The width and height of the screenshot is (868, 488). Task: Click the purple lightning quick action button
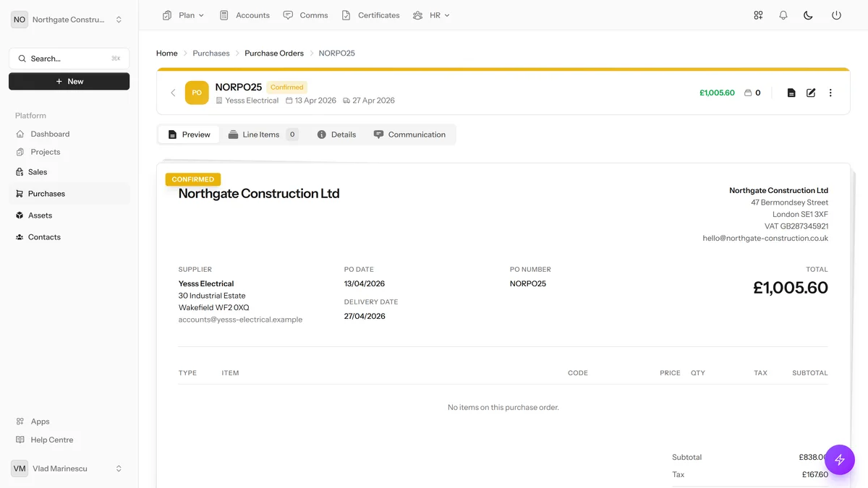pyautogui.click(x=840, y=460)
